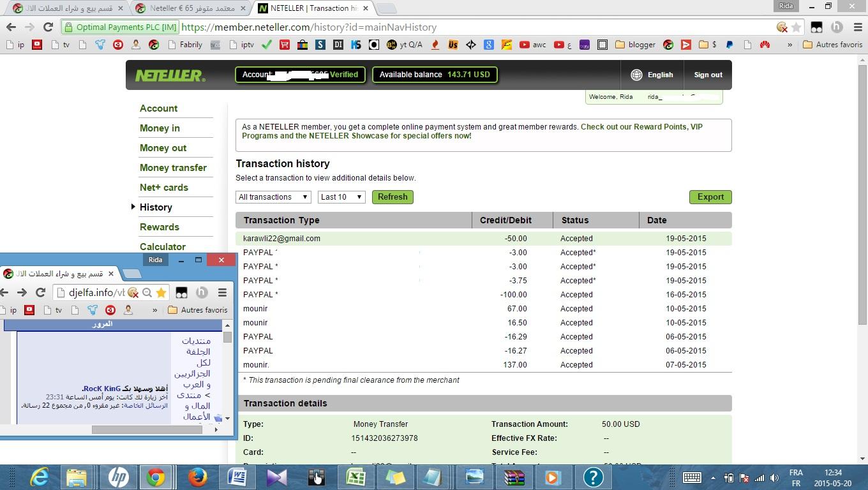Open on-screen keyboard from system tray

point(692,477)
